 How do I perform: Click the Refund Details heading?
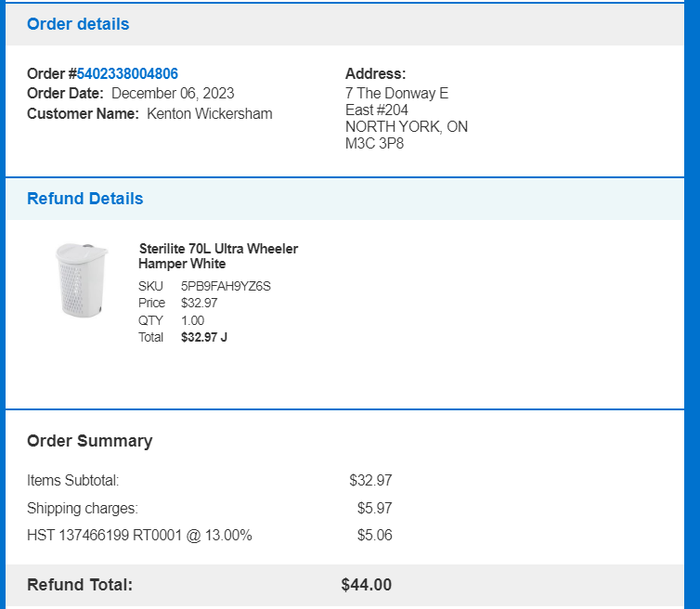(85, 199)
